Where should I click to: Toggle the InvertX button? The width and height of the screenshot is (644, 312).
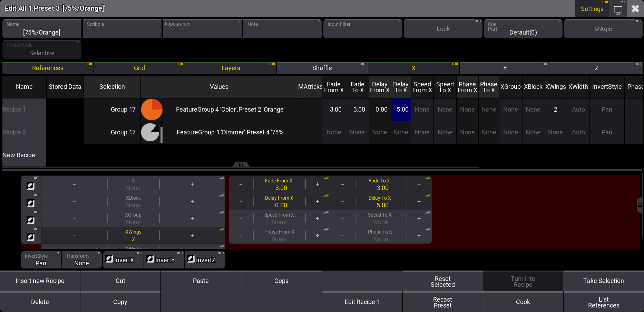coord(123,260)
